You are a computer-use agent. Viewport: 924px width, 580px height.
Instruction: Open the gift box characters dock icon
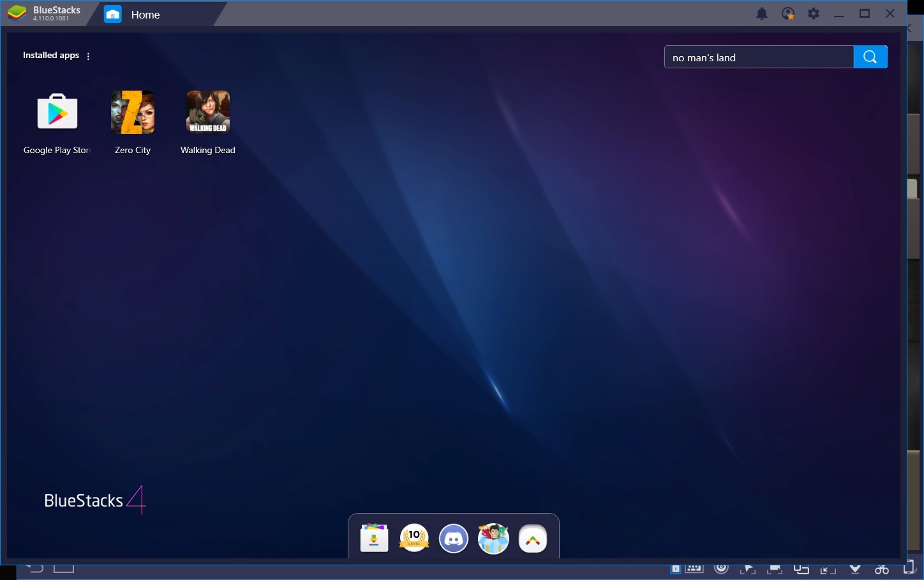[x=493, y=538]
